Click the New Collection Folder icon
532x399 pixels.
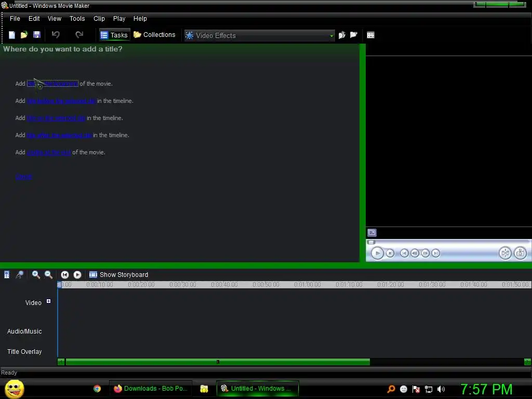(353, 35)
